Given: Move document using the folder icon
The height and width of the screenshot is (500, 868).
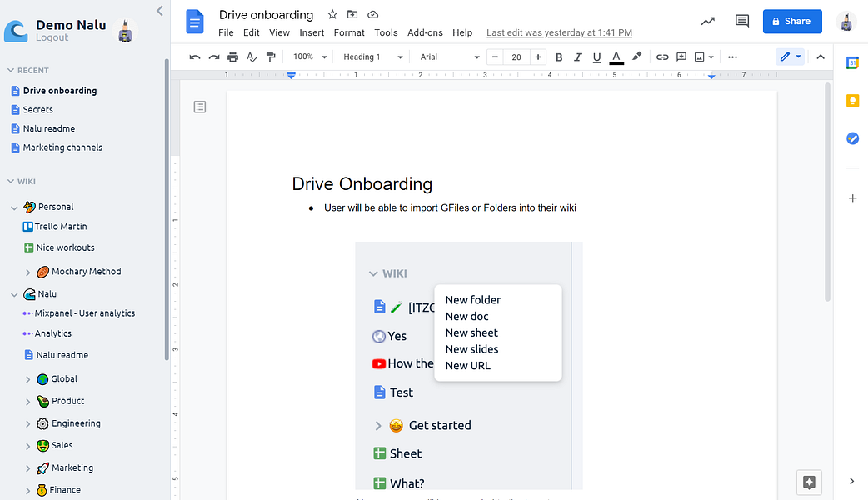Looking at the screenshot, I should [352, 14].
